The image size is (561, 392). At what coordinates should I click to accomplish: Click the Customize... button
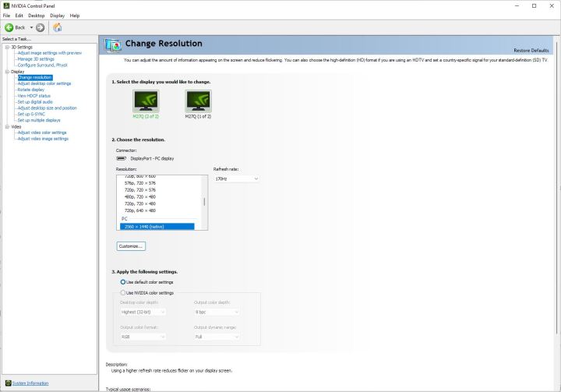point(131,246)
